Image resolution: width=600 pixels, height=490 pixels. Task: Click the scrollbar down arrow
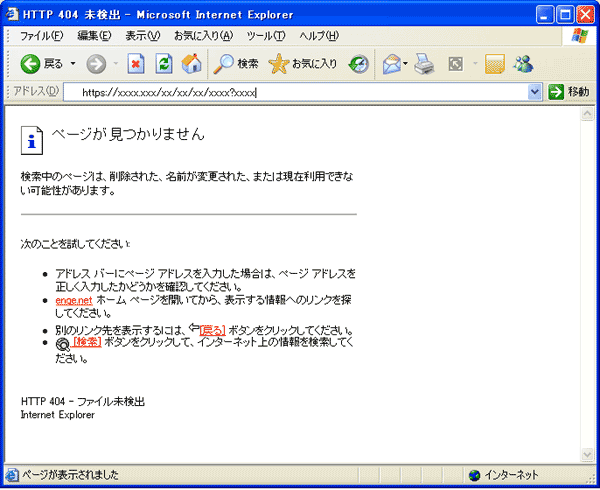(587, 454)
